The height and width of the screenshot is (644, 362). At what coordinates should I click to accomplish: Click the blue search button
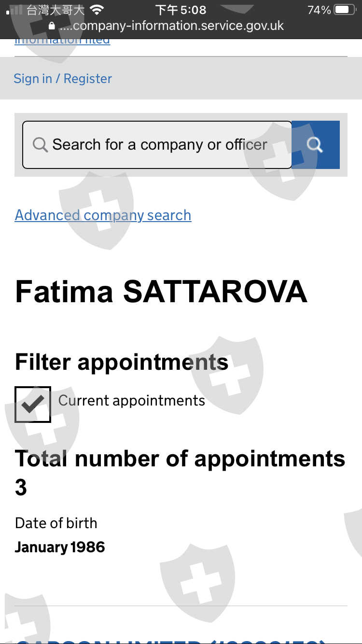coord(316,145)
